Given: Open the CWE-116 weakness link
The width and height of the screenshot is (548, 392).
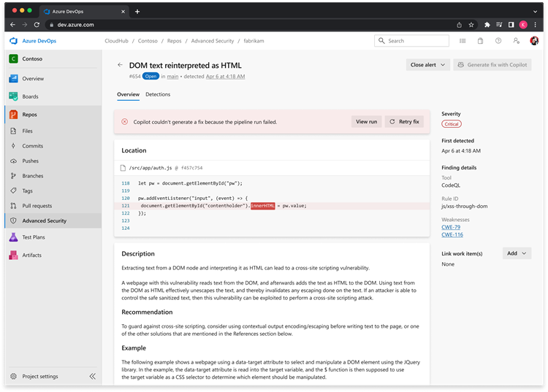Looking at the screenshot, I should (452, 234).
